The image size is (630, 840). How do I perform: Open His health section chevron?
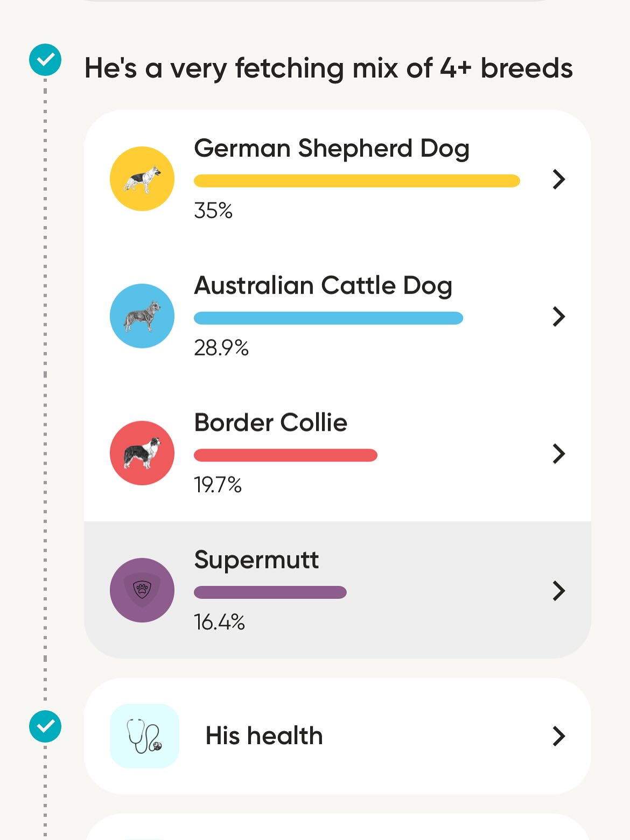point(559,736)
